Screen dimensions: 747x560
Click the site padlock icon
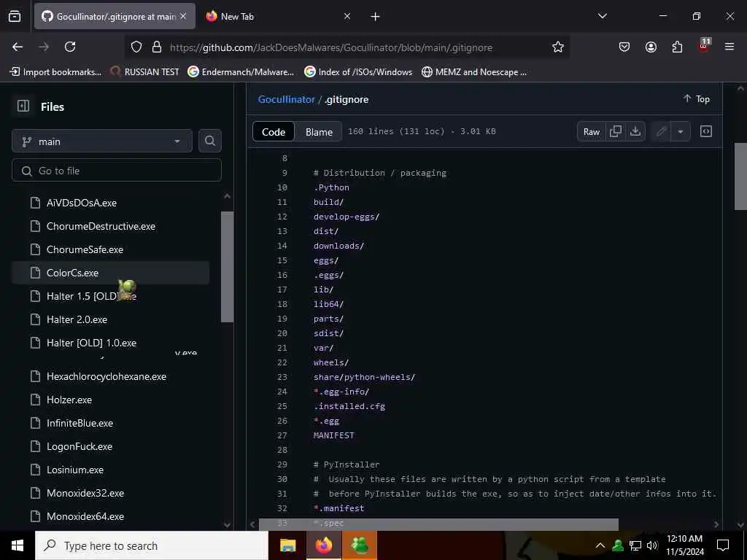[156, 47]
